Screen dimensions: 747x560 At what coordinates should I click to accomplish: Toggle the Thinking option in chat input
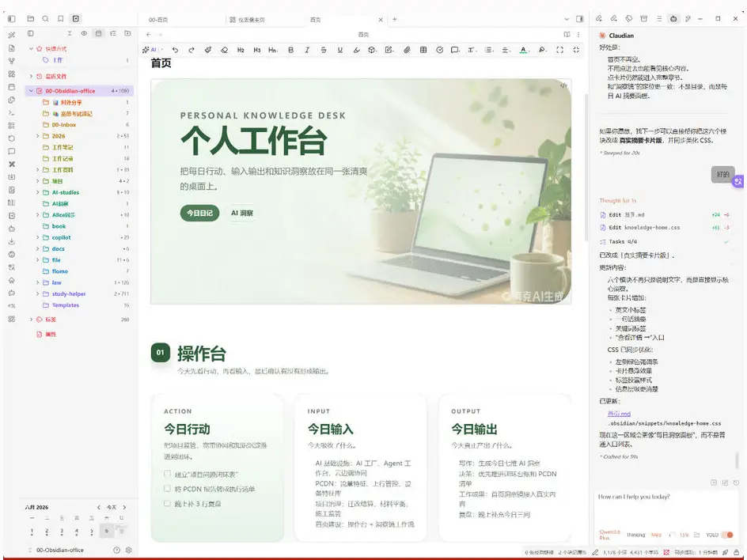point(635,535)
